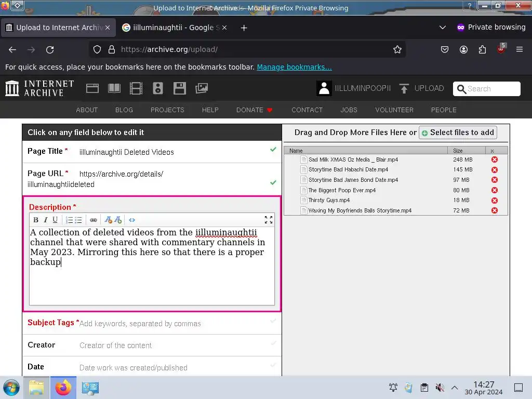The image size is (532, 399).
Task: Click into the Date field
Action: 152,367
